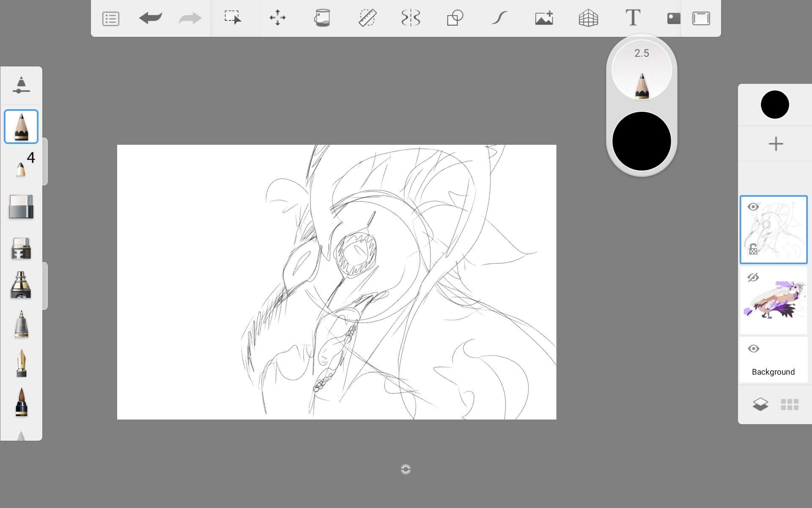Select the Text tool
This screenshot has height=508, width=812.
[x=632, y=18]
